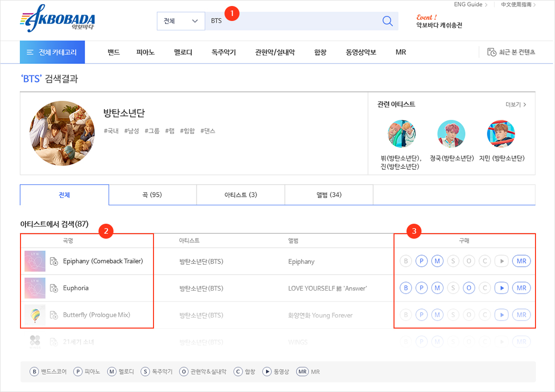Click the M melody icon for Epiphany
The image size is (555, 392).
(x=437, y=261)
